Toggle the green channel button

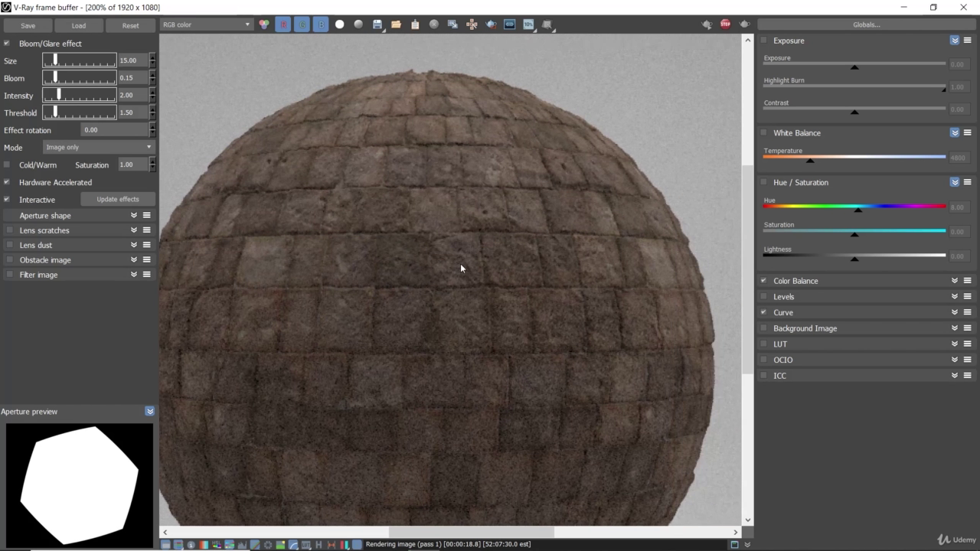302,24
